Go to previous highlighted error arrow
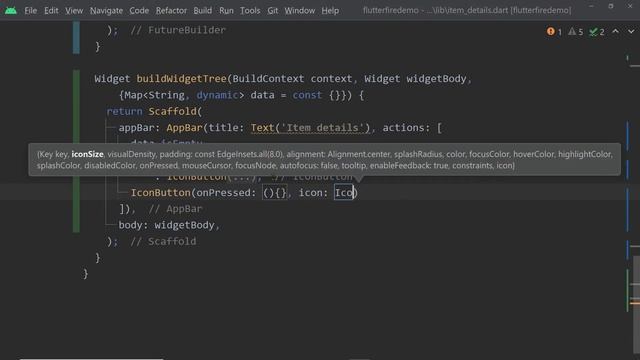Viewport: 640px width, 360px height. point(616,31)
